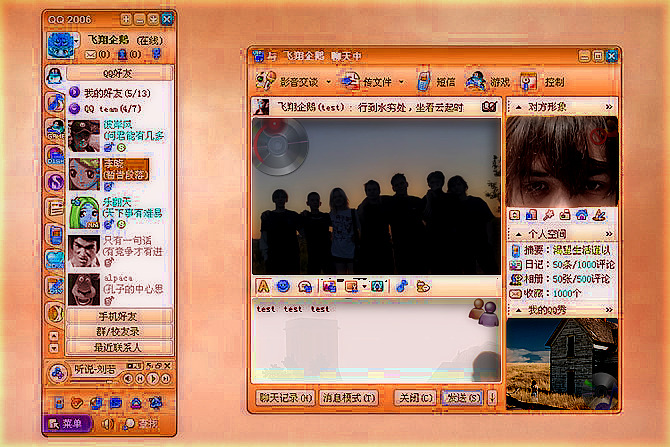Adjust the music player progress slider
This screenshot has height=447, width=670.
point(110,381)
